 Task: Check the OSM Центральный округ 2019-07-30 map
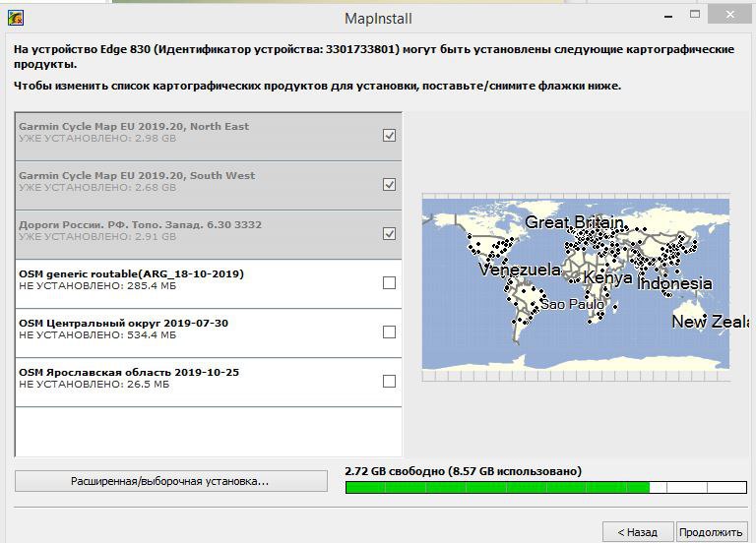point(389,332)
